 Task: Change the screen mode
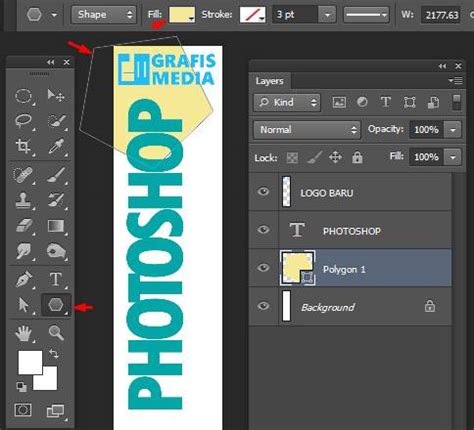[55, 411]
